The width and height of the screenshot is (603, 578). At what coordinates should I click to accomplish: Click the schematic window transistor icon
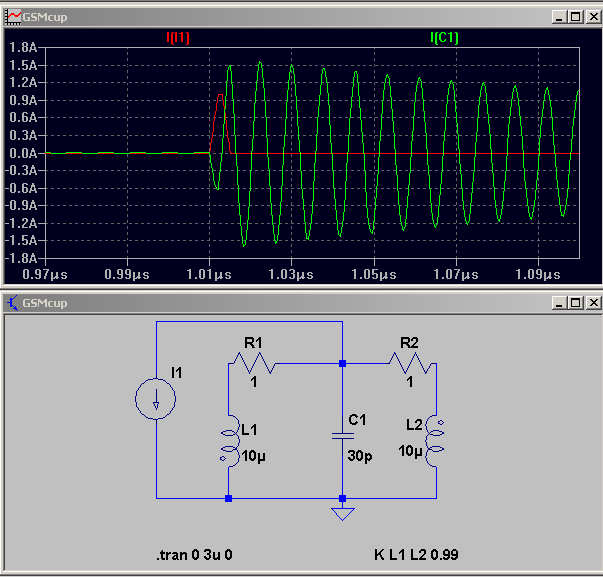point(12,303)
